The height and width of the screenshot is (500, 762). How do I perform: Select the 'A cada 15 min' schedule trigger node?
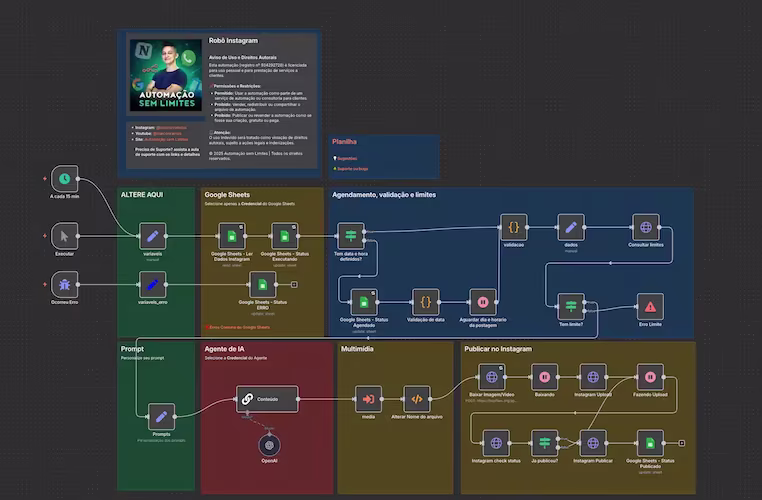tap(64, 179)
